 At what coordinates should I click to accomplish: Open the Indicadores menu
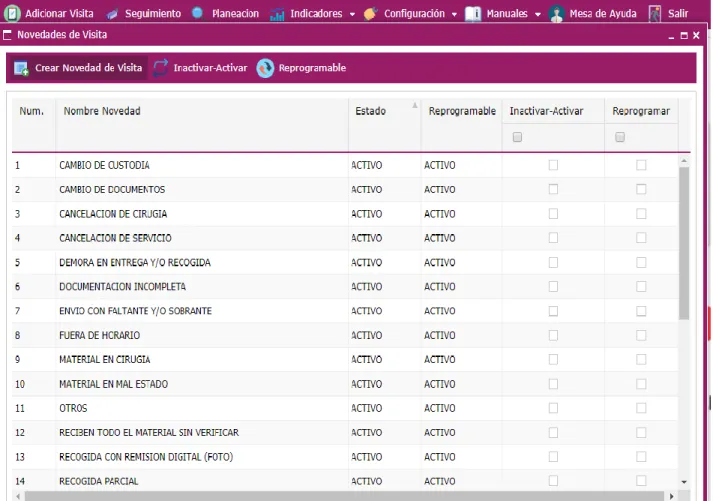316,14
